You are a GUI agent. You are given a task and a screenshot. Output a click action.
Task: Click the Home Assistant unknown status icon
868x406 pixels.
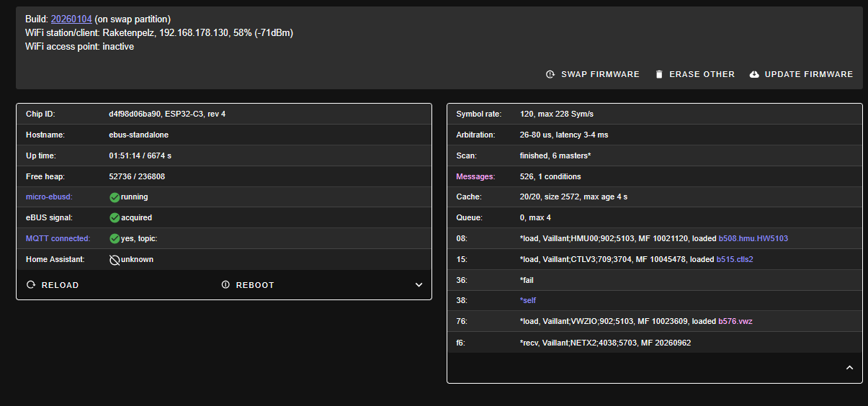[115, 259]
